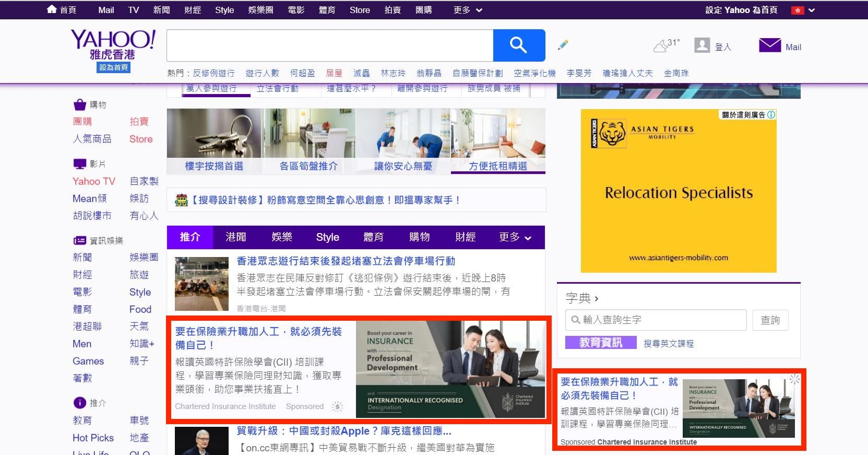Select the 娛樂 news tab
Image resolution: width=868 pixels, height=455 pixels.
pos(281,237)
